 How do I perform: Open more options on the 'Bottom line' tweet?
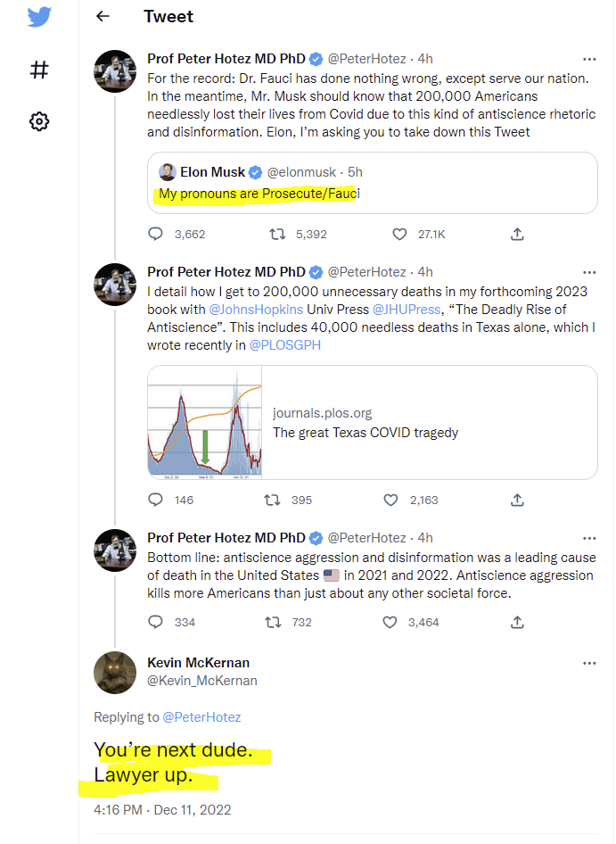point(588,538)
